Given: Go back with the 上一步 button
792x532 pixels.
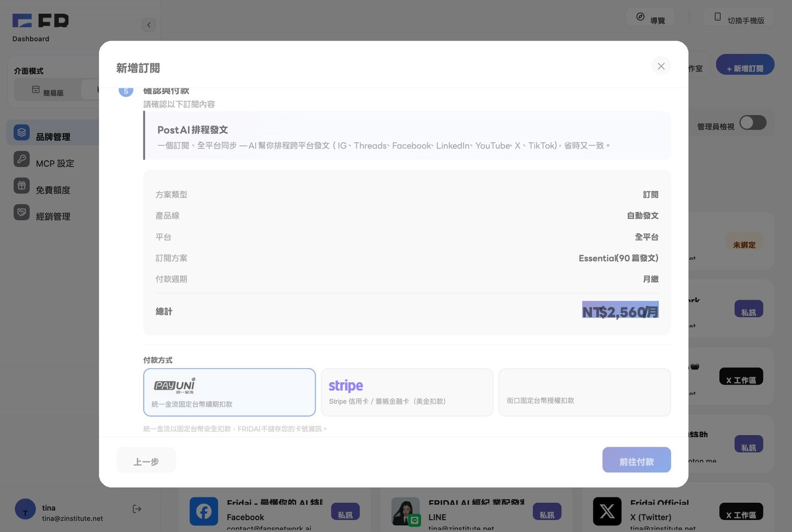Looking at the screenshot, I should pos(146,460).
